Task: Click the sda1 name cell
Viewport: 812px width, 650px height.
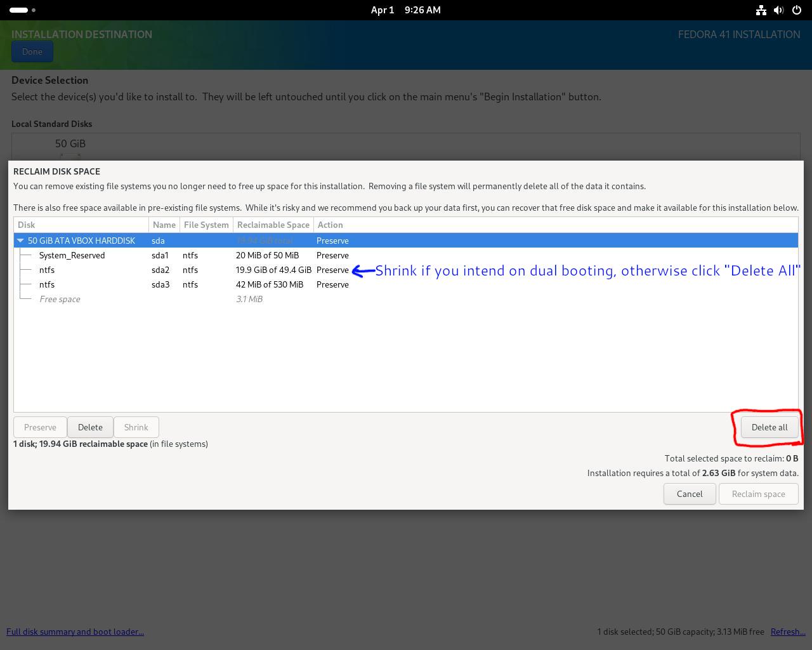Action: 160,255
